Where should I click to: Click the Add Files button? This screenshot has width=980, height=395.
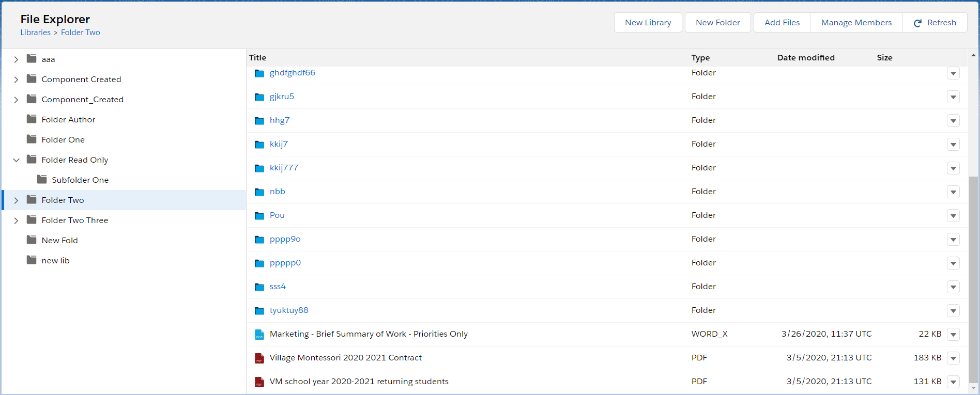[782, 23]
